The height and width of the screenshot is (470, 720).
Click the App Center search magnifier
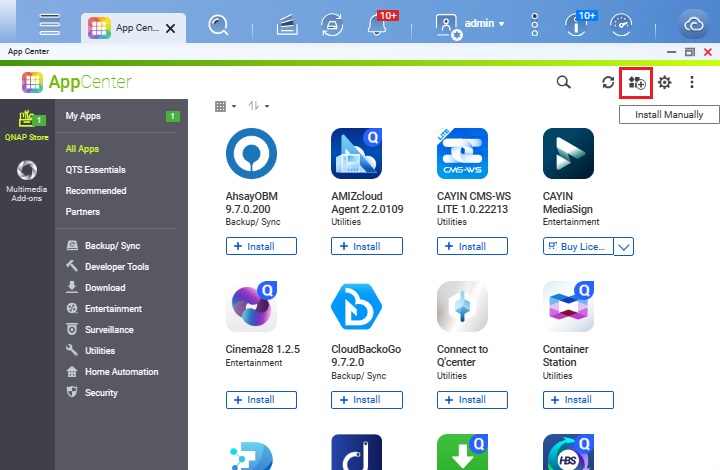tap(563, 82)
